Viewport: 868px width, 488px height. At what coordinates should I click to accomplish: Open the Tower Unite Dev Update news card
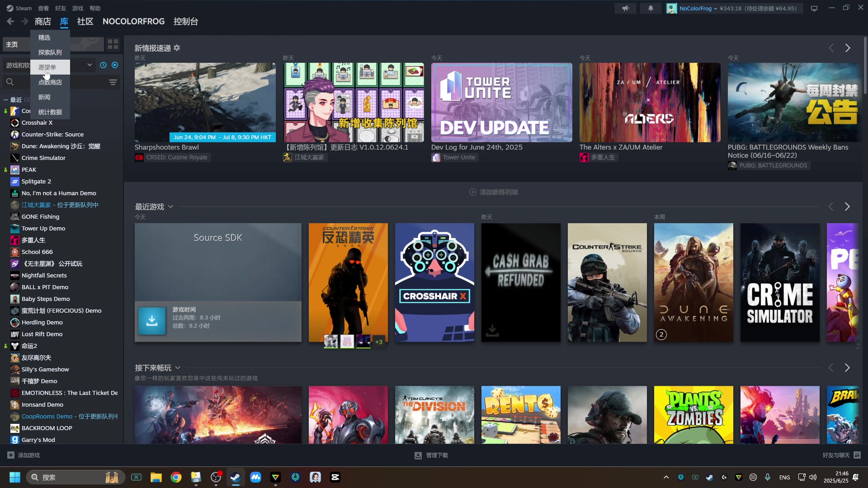(502, 103)
